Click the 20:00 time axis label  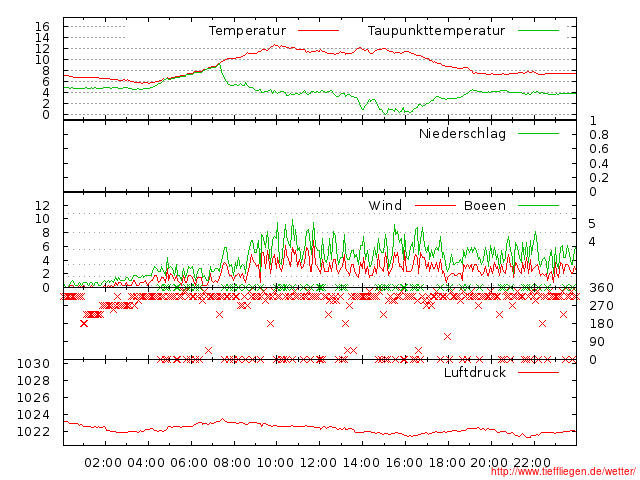489,463
